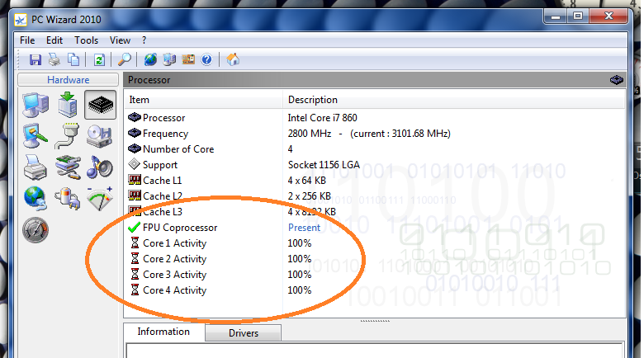This screenshot has width=644, height=358.
Task: Click the computers network toolbar icon
Action: [x=169, y=60]
